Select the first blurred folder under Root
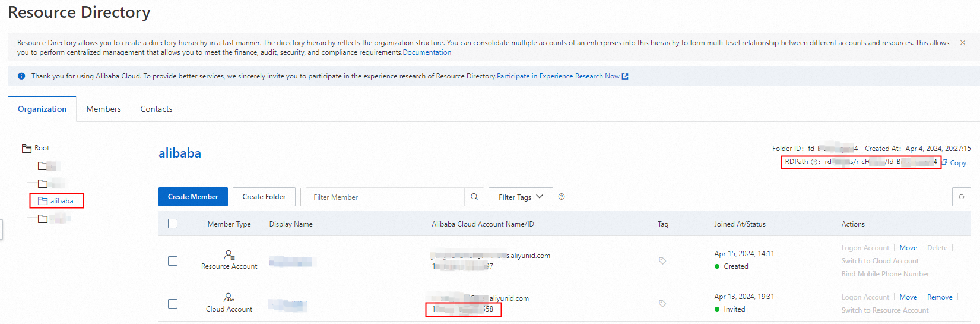 coord(49,166)
